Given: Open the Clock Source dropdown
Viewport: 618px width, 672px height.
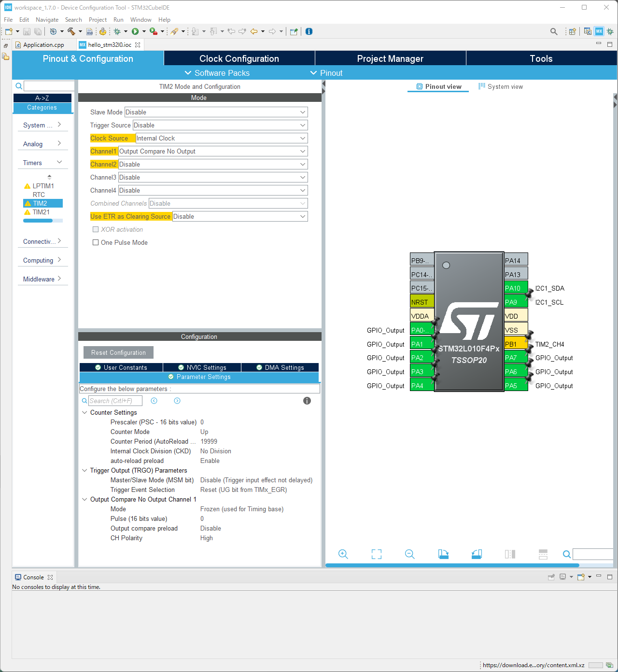Looking at the screenshot, I should (222, 138).
